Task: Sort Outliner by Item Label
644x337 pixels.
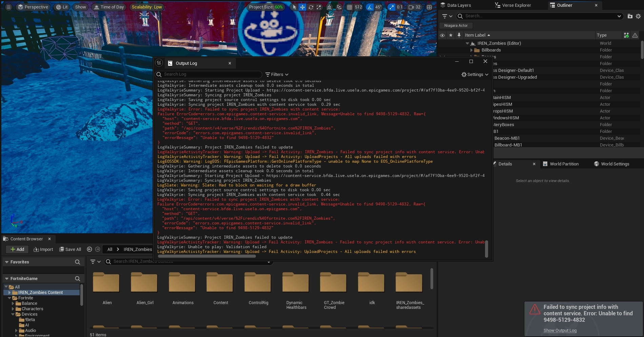Action: [477, 35]
